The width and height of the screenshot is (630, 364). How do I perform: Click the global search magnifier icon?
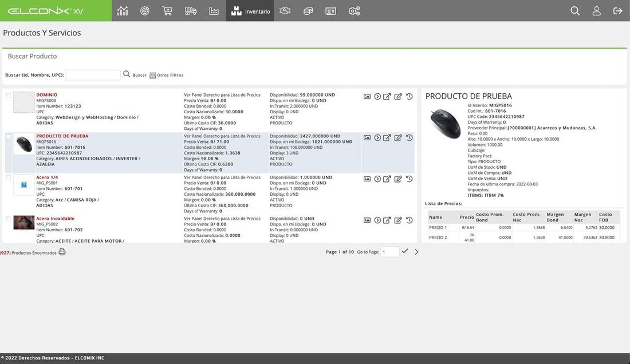tap(575, 11)
